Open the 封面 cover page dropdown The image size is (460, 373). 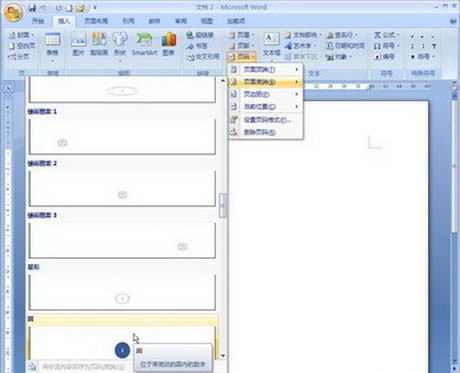pyautogui.click(x=22, y=35)
